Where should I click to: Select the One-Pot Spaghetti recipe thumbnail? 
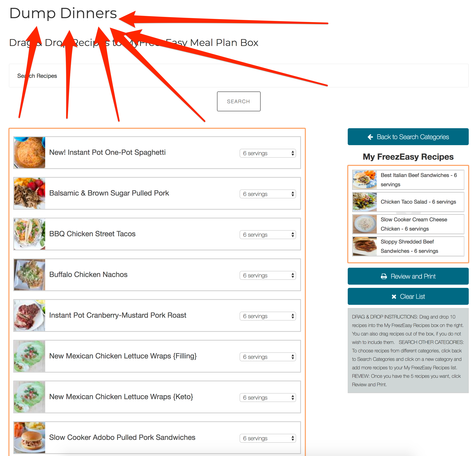click(x=30, y=153)
